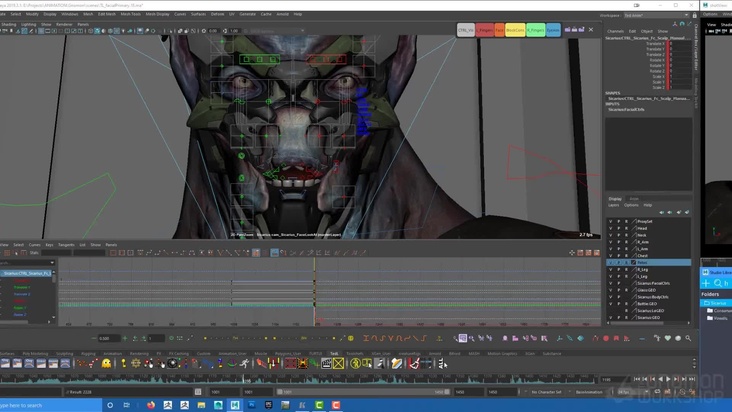The height and width of the screenshot is (412, 732).
Task: Click the red record circle in the animation toolbar
Action: coord(606,338)
